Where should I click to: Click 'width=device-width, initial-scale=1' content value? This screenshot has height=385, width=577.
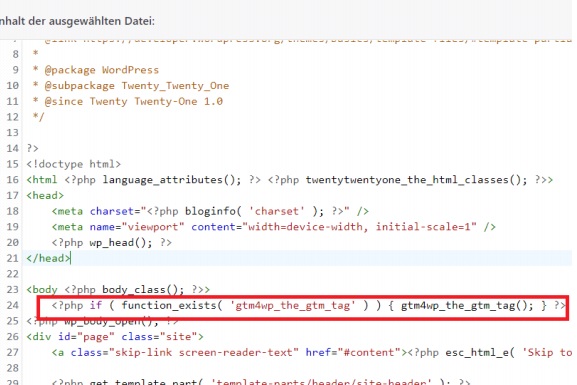[360, 227]
